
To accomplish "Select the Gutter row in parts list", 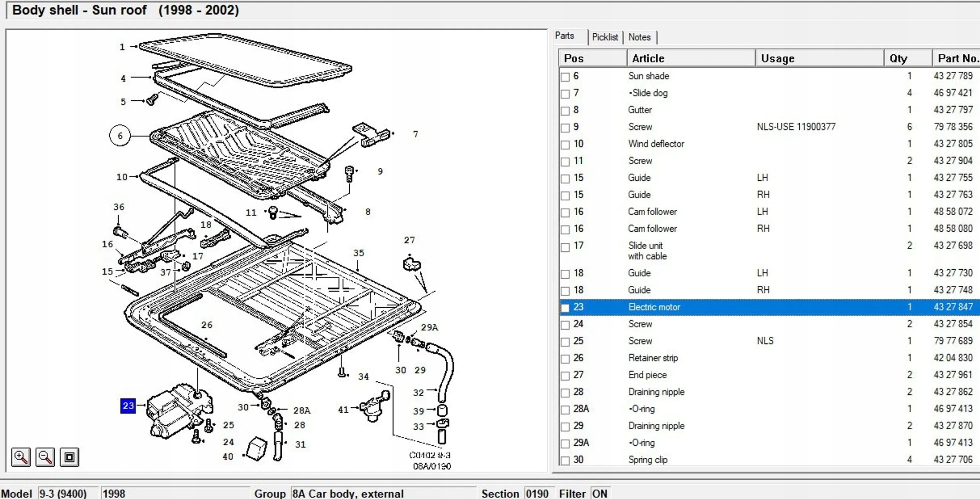I will click(x=640, y=110).
